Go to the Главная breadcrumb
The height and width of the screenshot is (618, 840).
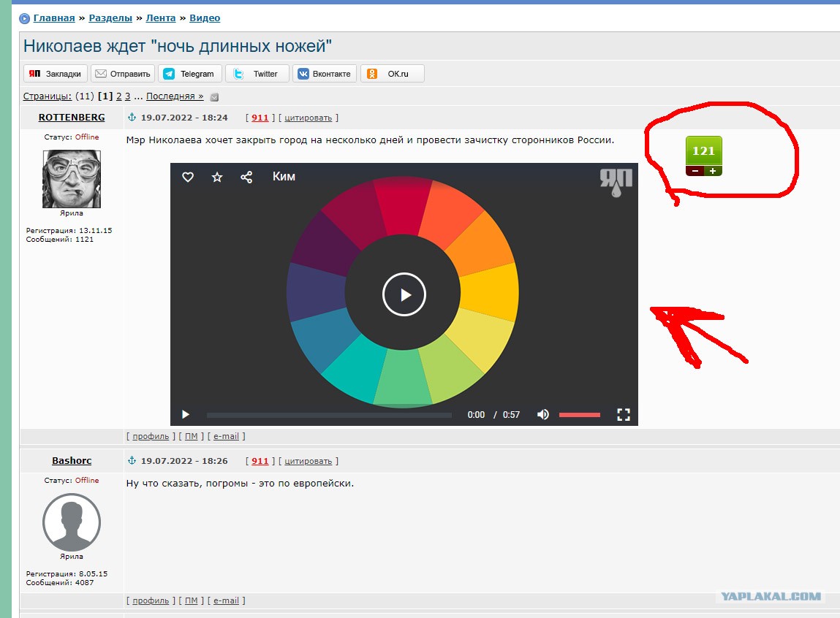pyautogui.click(x=54, y=18)
